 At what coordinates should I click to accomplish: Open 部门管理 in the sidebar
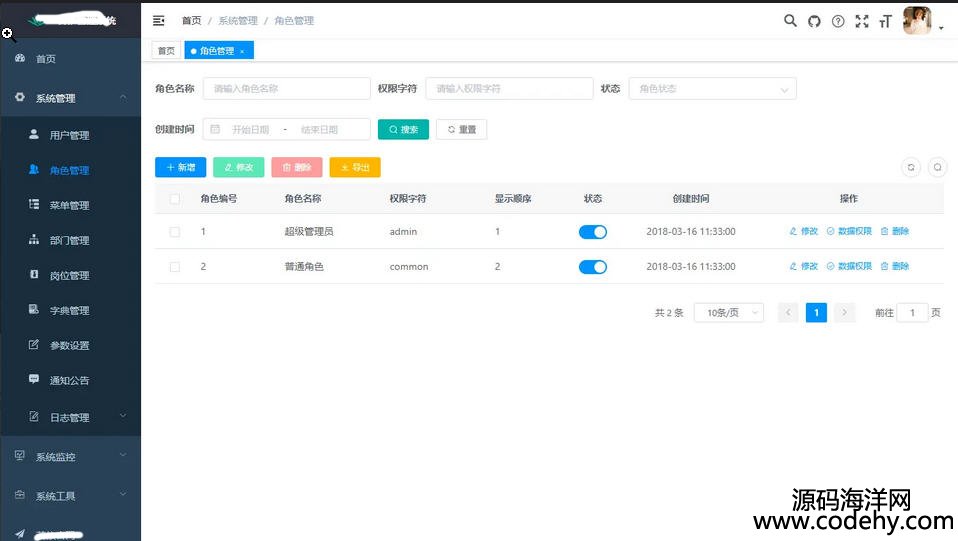coord(70,240)
